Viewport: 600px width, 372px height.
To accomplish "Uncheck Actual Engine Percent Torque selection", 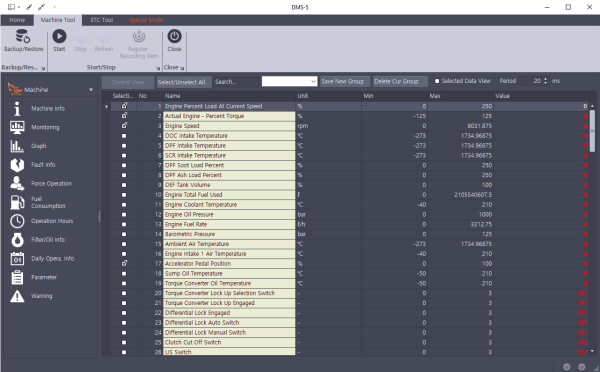I will [x=124, y=116].
